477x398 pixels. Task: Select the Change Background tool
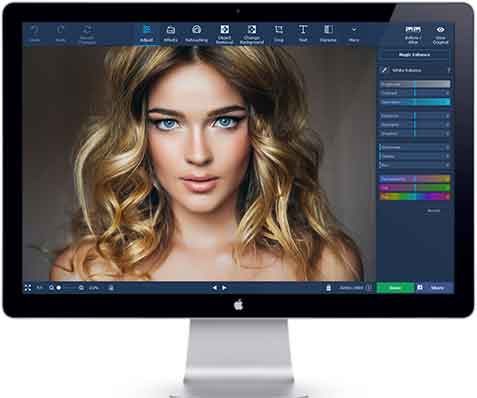pyautogui.click(x=252, y=34)
